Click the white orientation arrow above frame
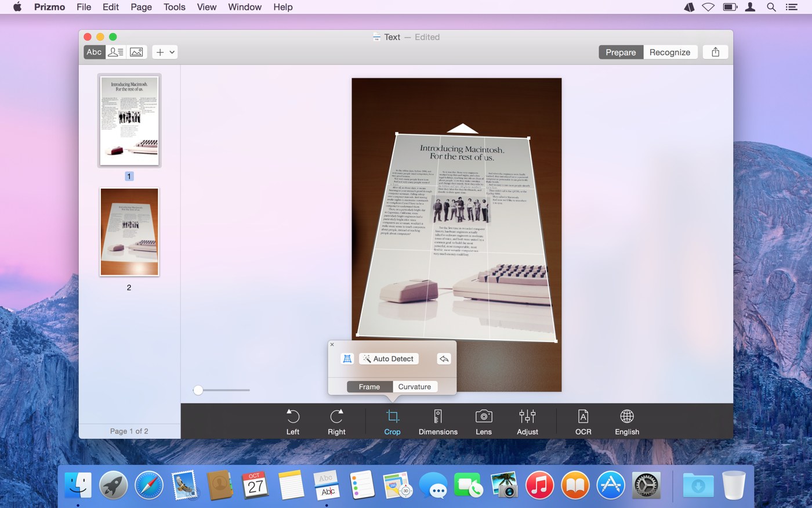Screen dimensions: 812x508 pyautogui.click(x=462, y=128)
